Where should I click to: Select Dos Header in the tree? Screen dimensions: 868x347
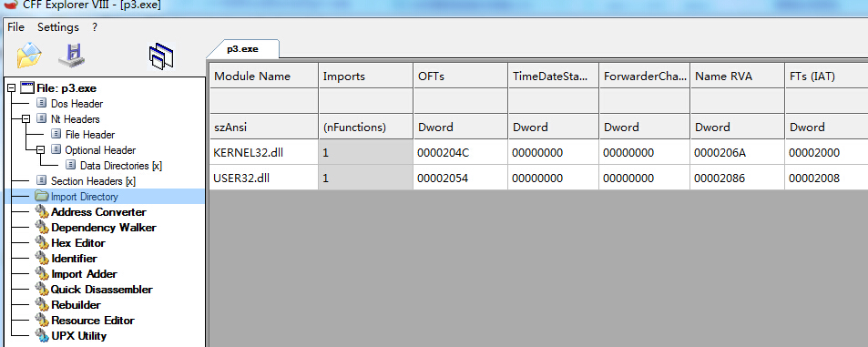click(77, 104)
